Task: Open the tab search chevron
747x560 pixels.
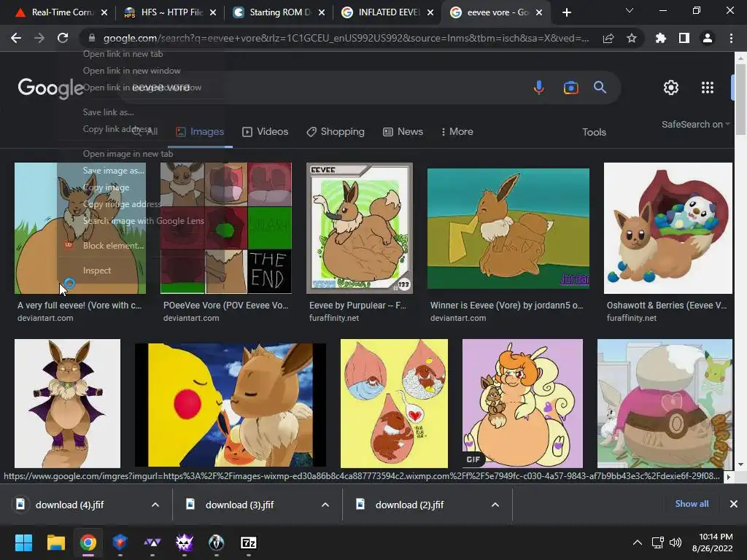Action: coord(630,10)
